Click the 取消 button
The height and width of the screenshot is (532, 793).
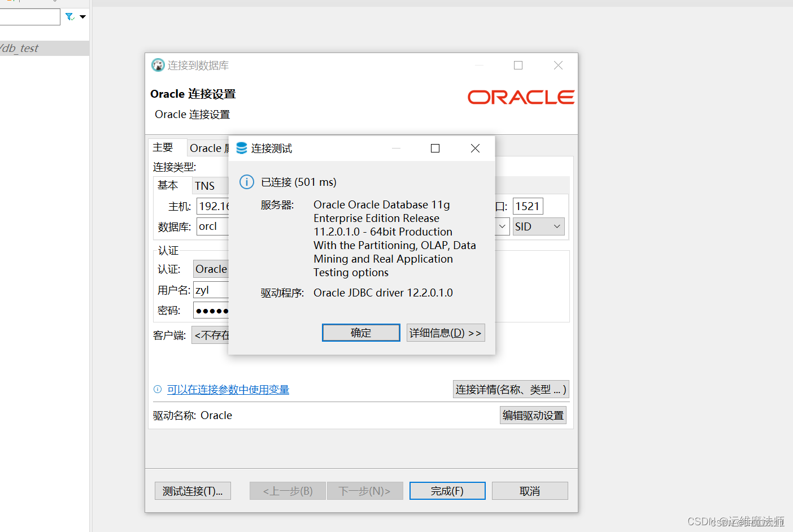530,491
